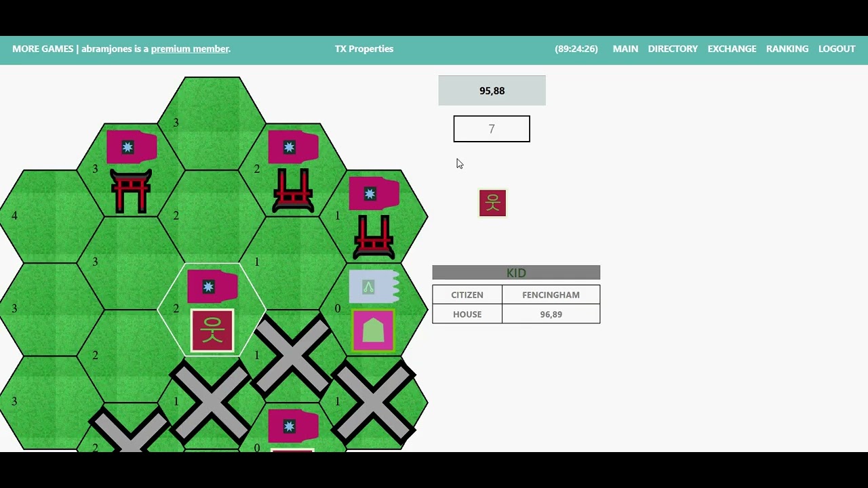Click the gray X in the lower-right hex
Screen dimensions: 868x488
tap(374, 401)
